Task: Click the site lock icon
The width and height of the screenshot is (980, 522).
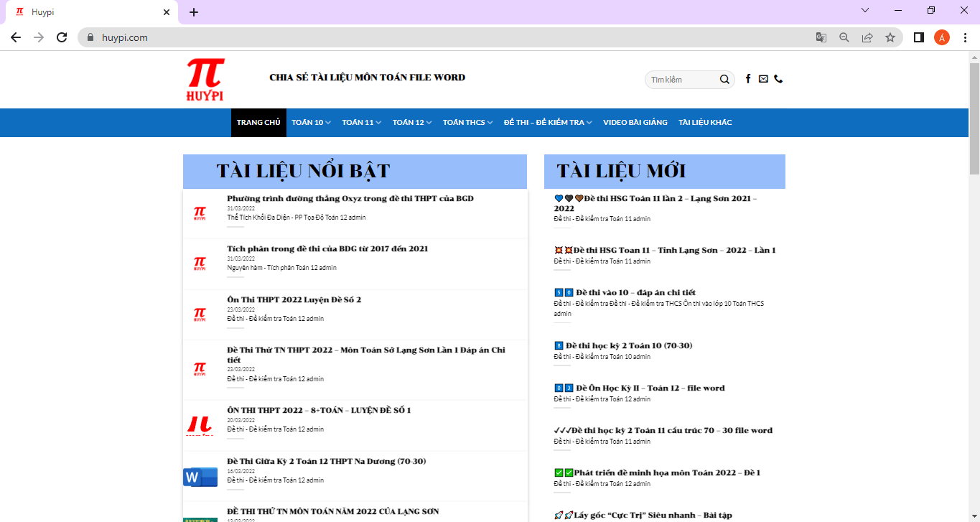Action: [90, 37]
